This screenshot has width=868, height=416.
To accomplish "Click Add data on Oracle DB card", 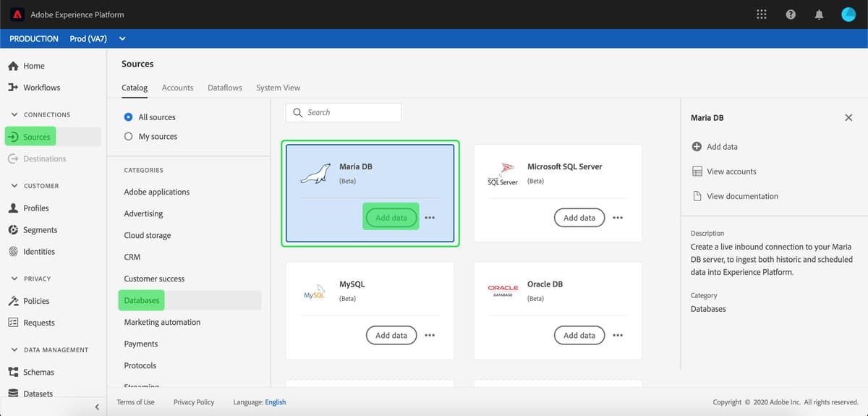I will [x=579, y=336].
